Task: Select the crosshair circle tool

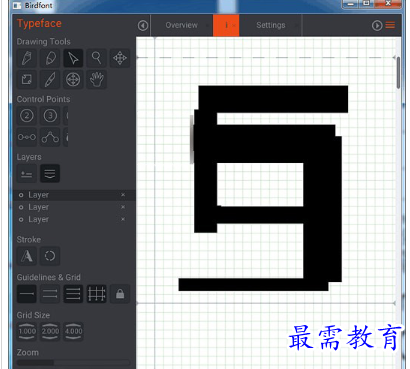Action: [73, 79]
